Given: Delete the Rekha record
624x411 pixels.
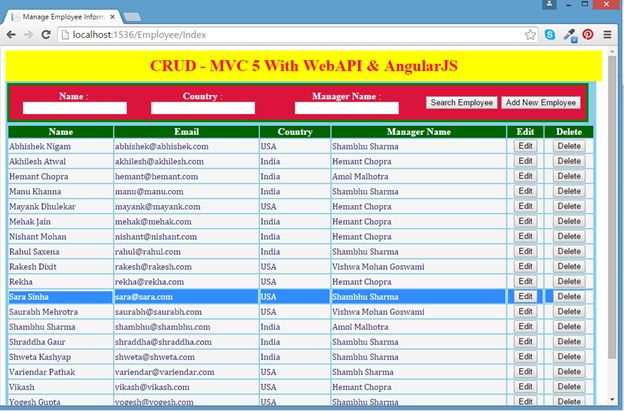Looking at the screenshot, I should pyautogui.click(x=569, y=282).
